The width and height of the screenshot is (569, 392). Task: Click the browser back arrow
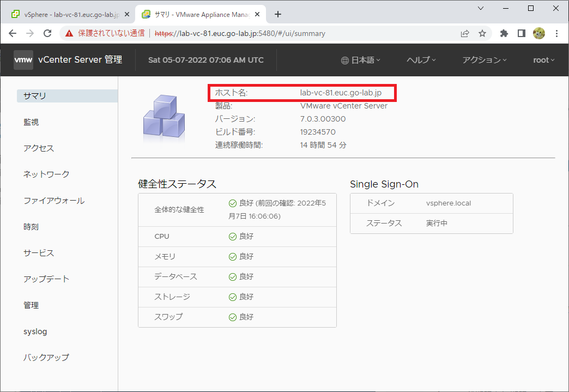(x=13, y=33)
